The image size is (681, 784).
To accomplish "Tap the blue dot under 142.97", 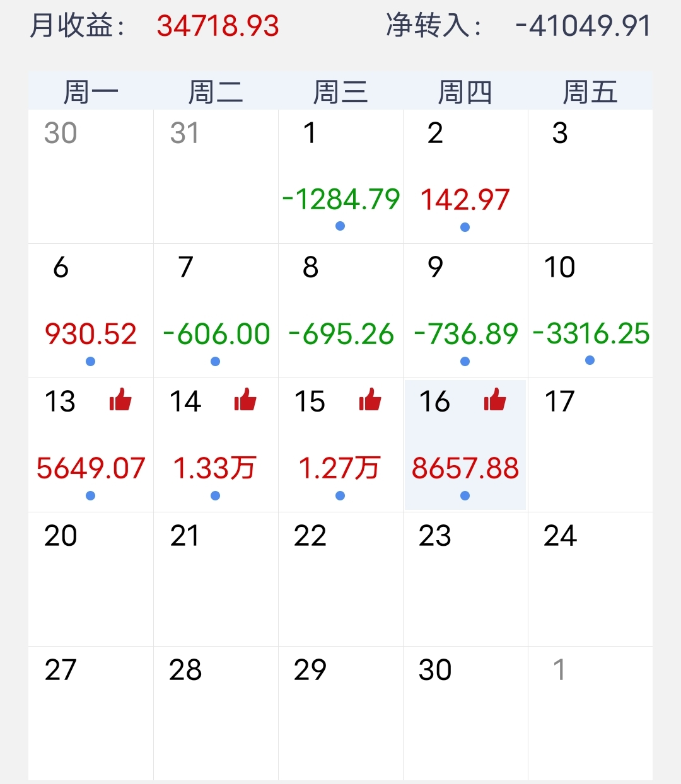I will (465, 227).
